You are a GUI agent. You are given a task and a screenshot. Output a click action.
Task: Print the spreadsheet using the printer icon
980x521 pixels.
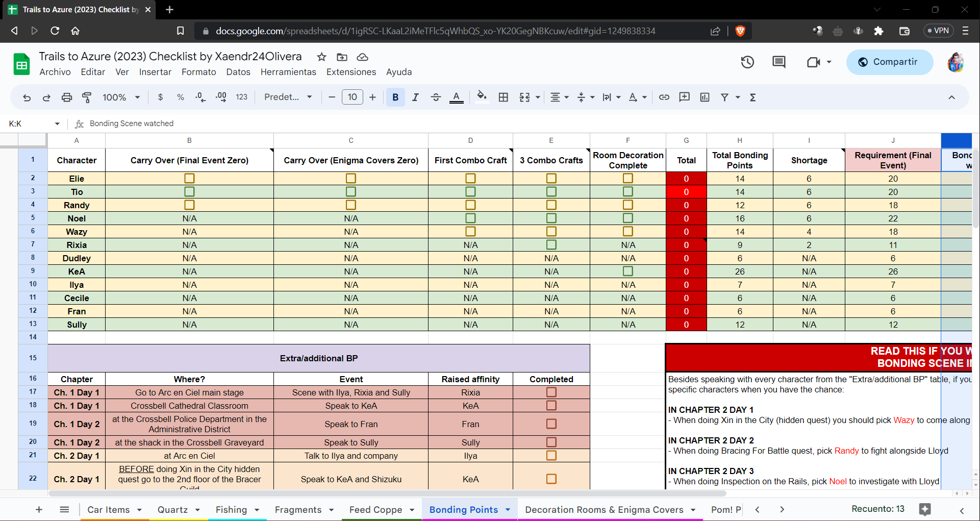67,97
